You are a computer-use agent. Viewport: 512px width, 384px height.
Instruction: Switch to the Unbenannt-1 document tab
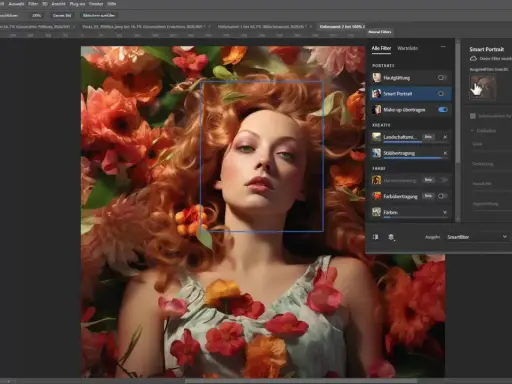pos(261,26)
